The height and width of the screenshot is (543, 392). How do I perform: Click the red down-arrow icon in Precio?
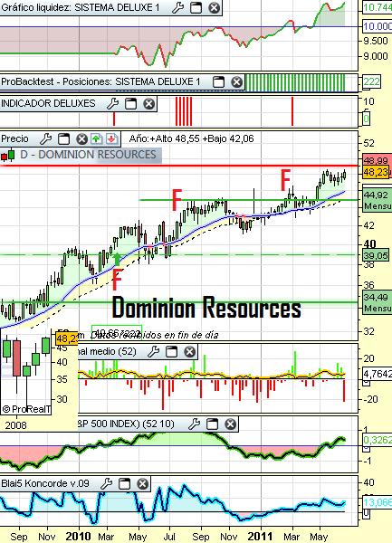point(111,139)
